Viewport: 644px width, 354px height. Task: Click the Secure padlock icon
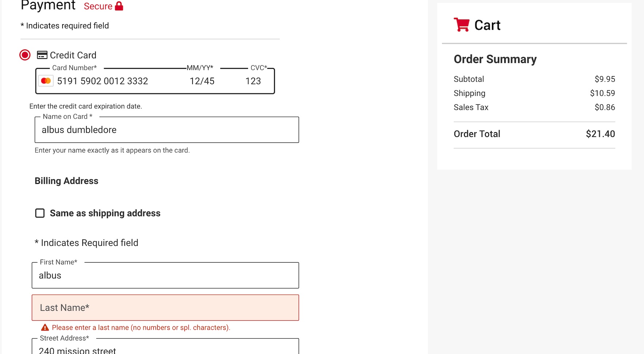(x=119, y=6)
